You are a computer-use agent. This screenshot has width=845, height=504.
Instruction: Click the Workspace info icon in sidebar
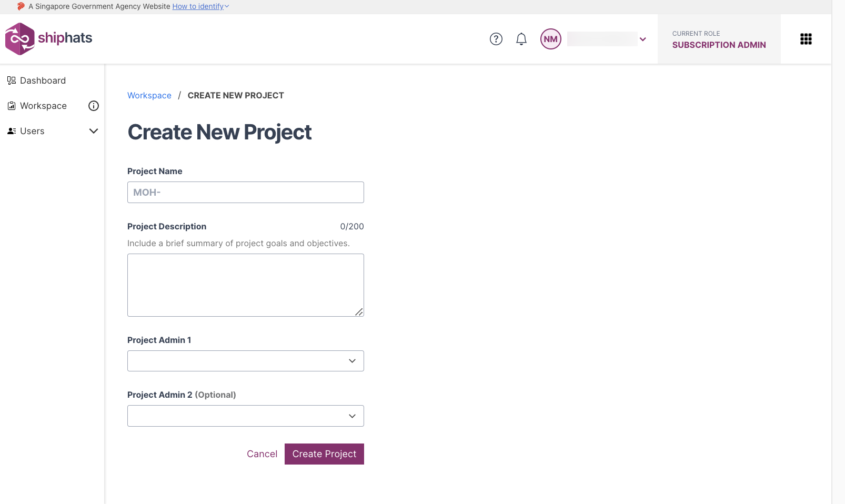tap(94, 106)
